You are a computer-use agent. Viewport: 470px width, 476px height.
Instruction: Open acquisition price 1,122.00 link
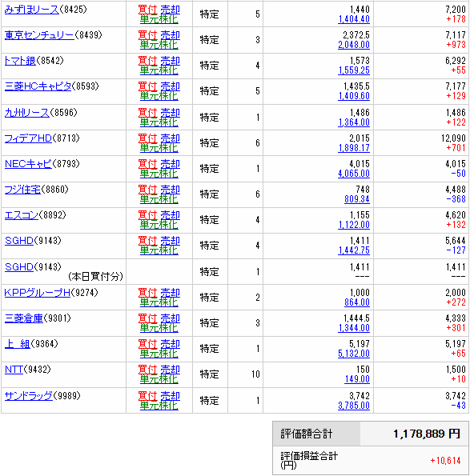tap(354, 225)
